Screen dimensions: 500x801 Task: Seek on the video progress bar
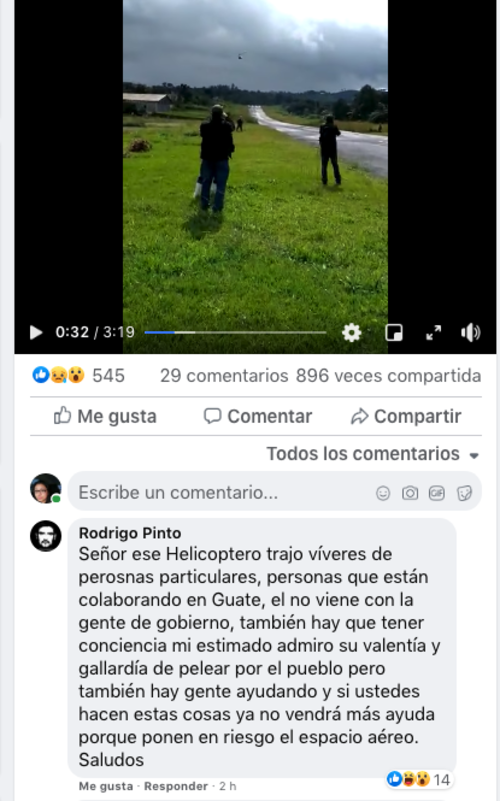[x=235, y=333]
